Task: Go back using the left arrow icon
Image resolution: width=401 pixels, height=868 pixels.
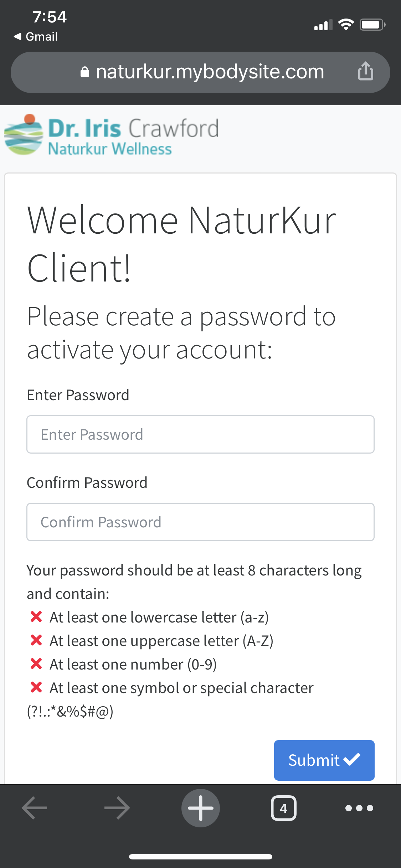Action: [x=34, y=808]
